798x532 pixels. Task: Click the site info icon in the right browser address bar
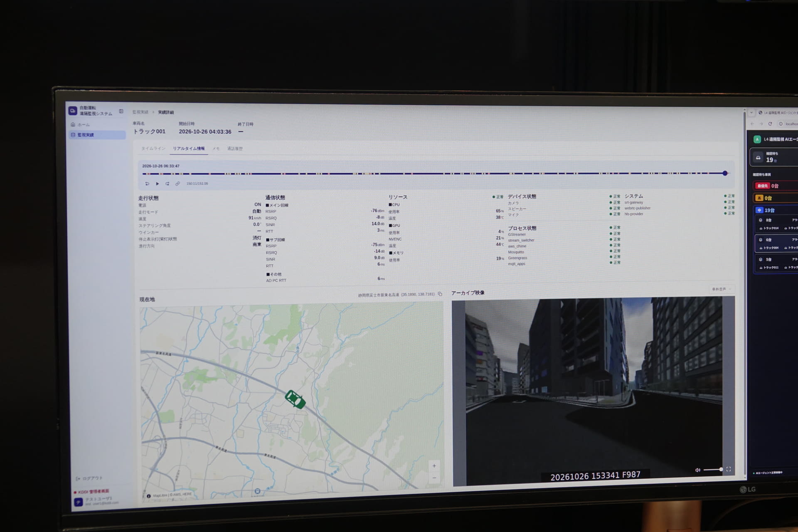781,124
